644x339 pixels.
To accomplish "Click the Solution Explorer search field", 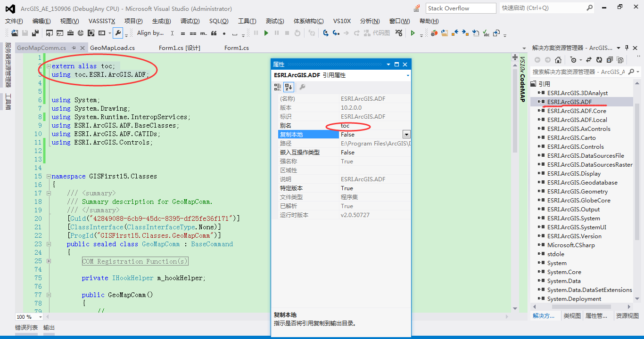I will [x=578, y=72].
